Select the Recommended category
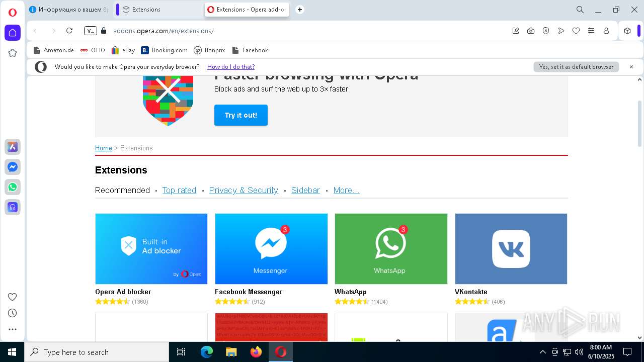The height and width of the screenshot is (362, 644). pyautogui.click(x=122, y=190)
